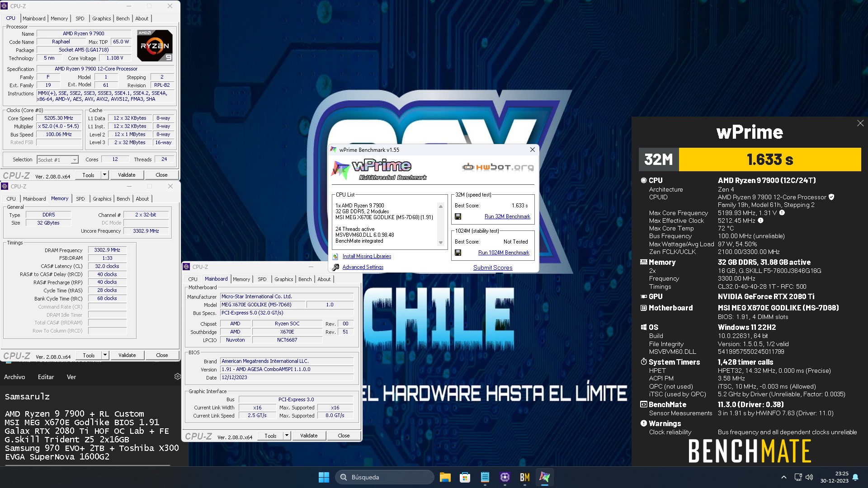
Task: Click the save icon beside 32M Best Score
Action: pyautogui.click(x=458, y=216)
